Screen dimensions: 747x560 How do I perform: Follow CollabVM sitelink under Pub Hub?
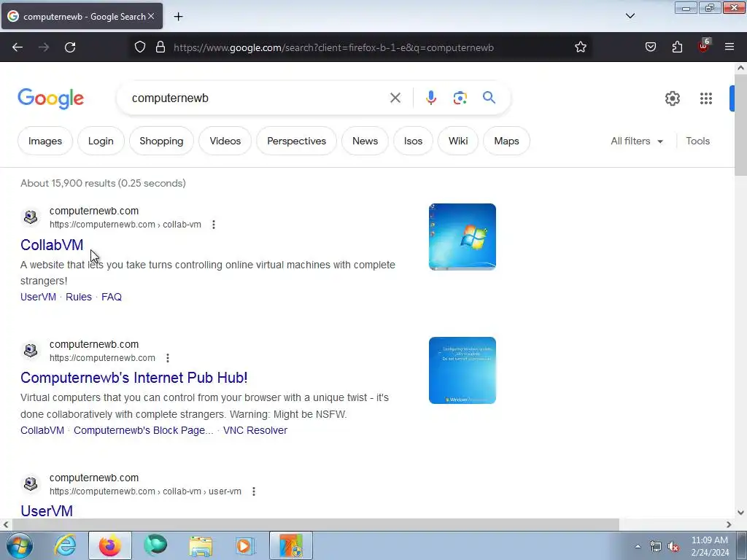coord(42,430)
